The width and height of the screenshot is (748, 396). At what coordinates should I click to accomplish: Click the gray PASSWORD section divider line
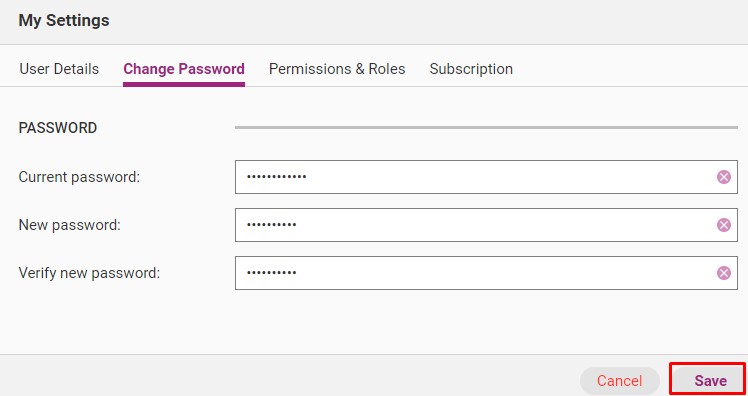[486, 127]
